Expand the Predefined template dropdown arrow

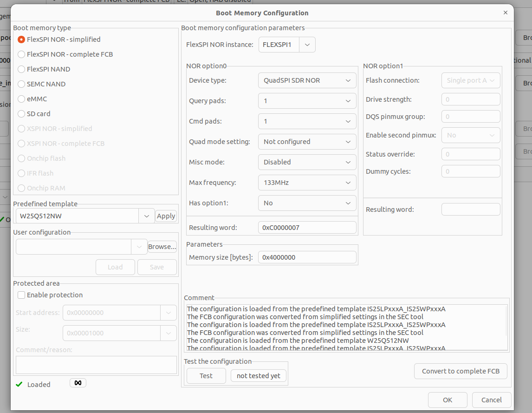coord(146,216)
